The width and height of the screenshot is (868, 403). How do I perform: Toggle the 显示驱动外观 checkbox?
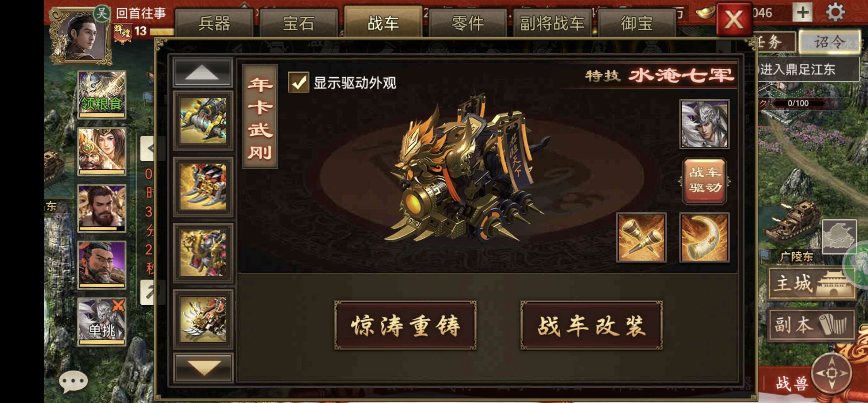point(299,82)
